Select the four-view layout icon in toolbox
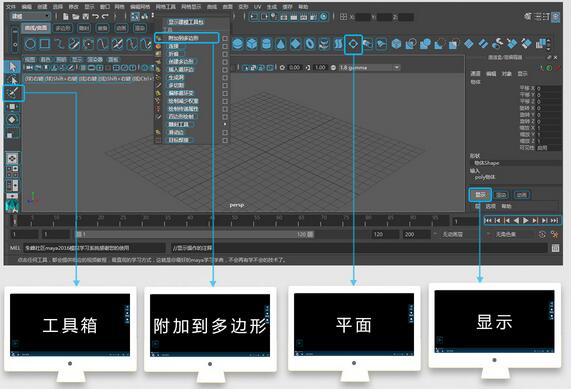This screenshot has height=389, width=571. [12, 172]
